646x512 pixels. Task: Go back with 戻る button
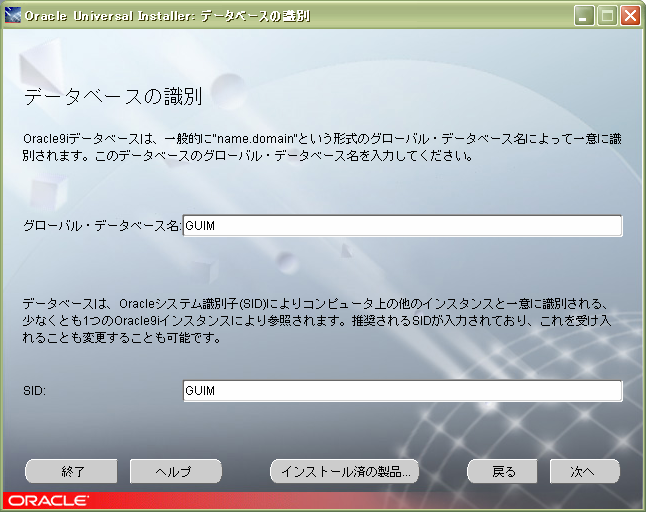point(502,471)
